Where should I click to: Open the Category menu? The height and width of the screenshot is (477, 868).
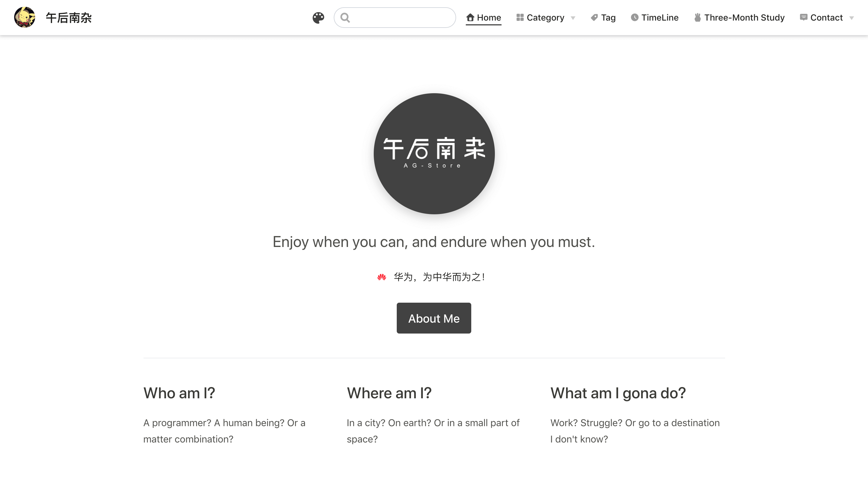pos(545,18)
